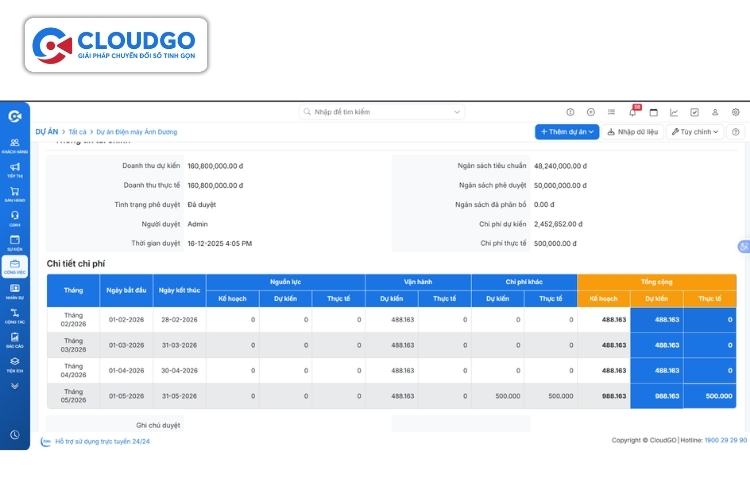
Task: Click the accessibility widget on right edge
Action: pos(743,246)
